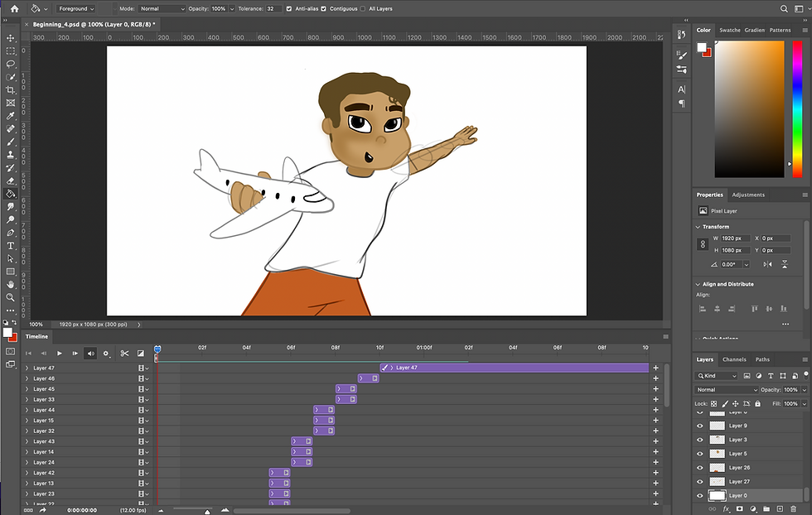Image resolution: width=812 pixels, height=515 pixels.
Task: Open Opacity dropdown in options bar
Action: point(231,9)
